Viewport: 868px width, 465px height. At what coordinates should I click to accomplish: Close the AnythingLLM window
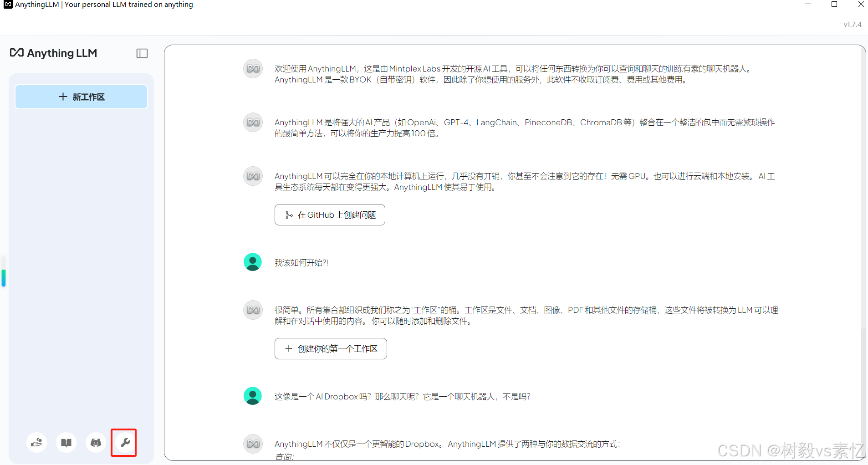click(x=861, y=5)
